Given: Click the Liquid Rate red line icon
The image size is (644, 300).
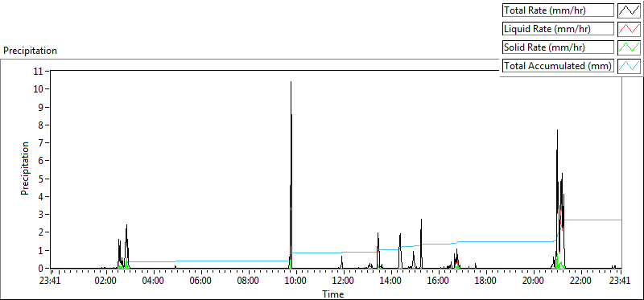Looking at the screenshot, I should [x=629, y=29].
